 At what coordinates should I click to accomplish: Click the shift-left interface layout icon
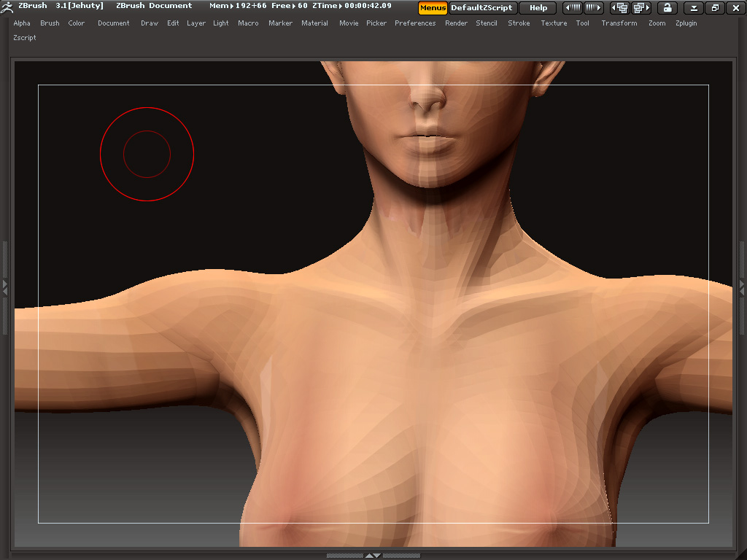coord(573,8)
